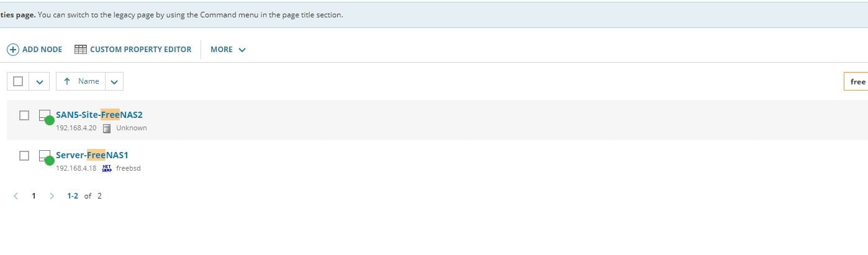The width and height of the screenshot is (868, 255).
Task: Click the ascending sort arrow next to Name
Action: pyautogui.click(x=67, y=81)
